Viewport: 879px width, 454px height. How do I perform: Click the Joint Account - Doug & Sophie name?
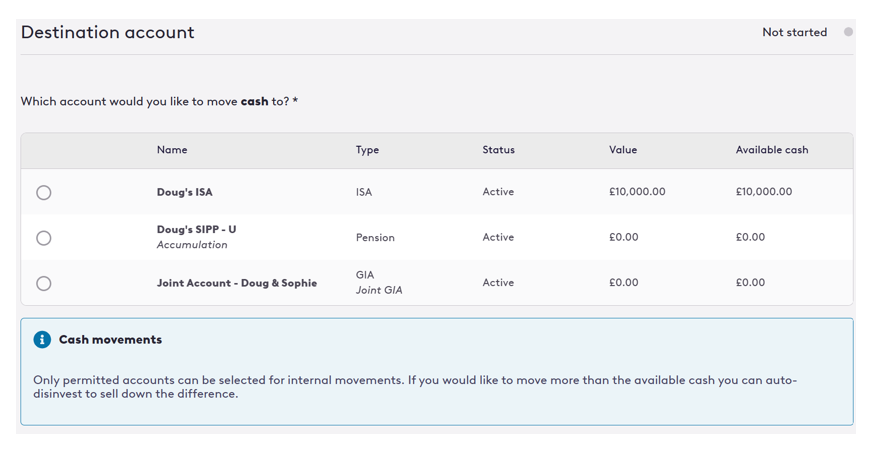237,283
